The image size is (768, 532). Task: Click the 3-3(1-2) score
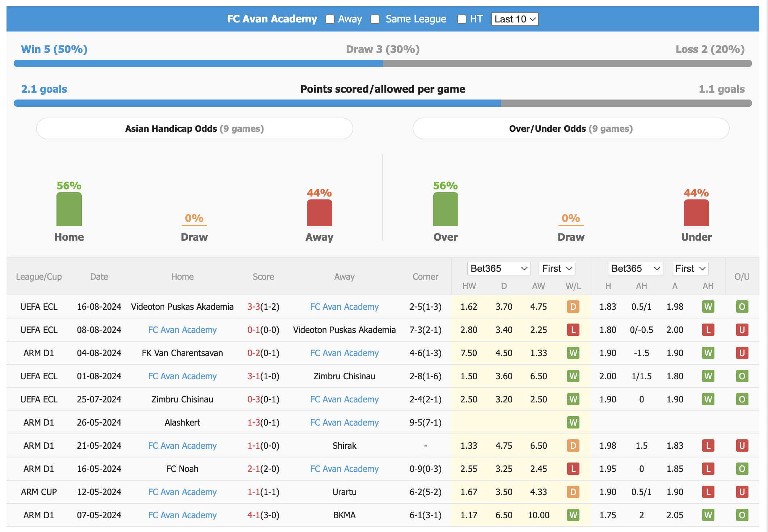(263, 307)
